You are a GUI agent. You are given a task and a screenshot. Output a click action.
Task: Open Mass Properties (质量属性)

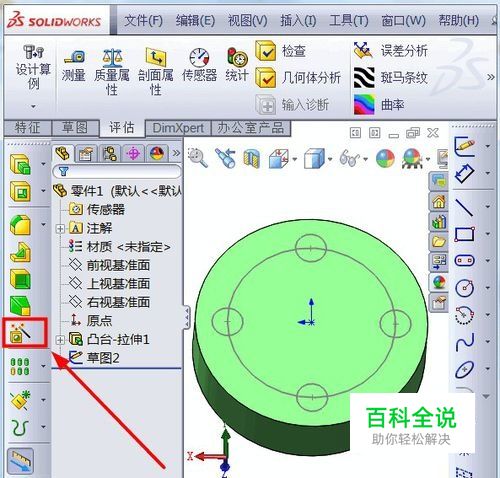[x=112, y=71]
